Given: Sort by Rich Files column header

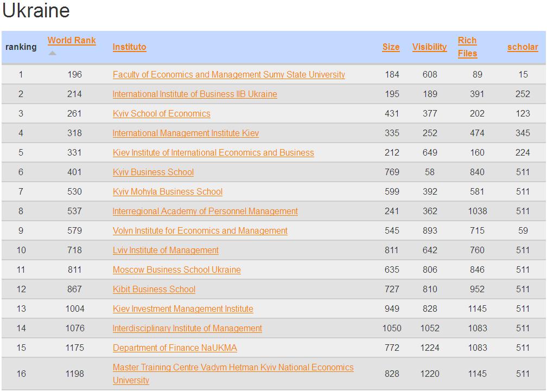Looking at the screenshot, I should [467, 47].
